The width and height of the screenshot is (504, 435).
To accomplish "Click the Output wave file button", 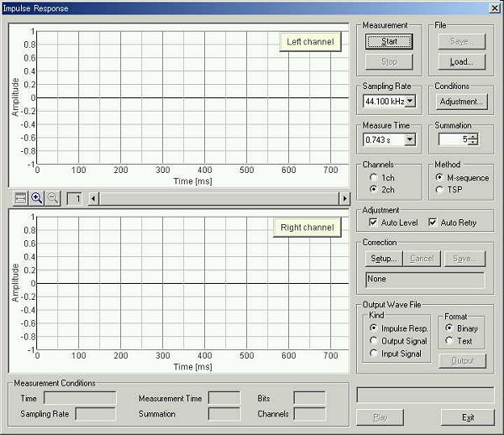I will [462, 361].
